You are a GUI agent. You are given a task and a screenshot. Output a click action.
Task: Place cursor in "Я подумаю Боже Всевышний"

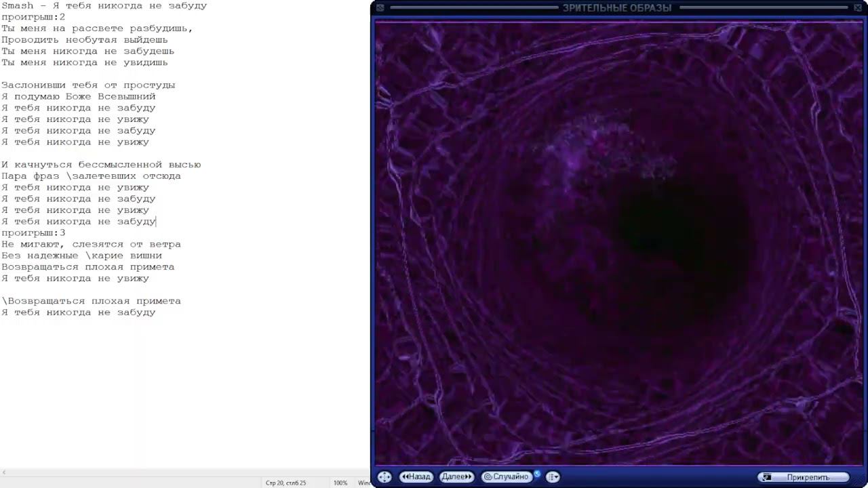coord(79,97)
